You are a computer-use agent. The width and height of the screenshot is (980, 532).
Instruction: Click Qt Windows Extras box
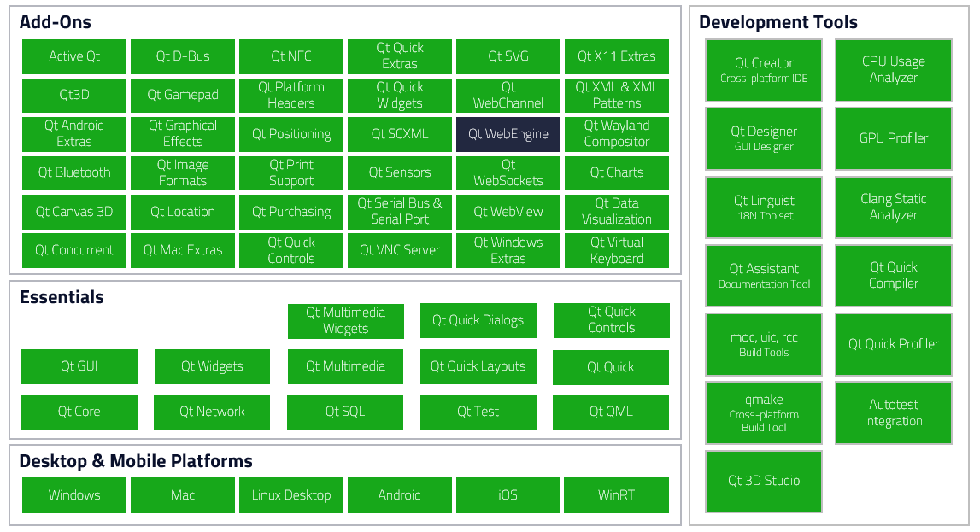[508, 250]
